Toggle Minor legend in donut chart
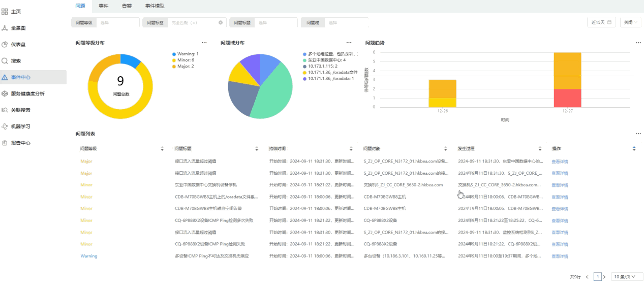Image resolution: width=644 pixels, height=289 pixels. click(x=185, y=60)
